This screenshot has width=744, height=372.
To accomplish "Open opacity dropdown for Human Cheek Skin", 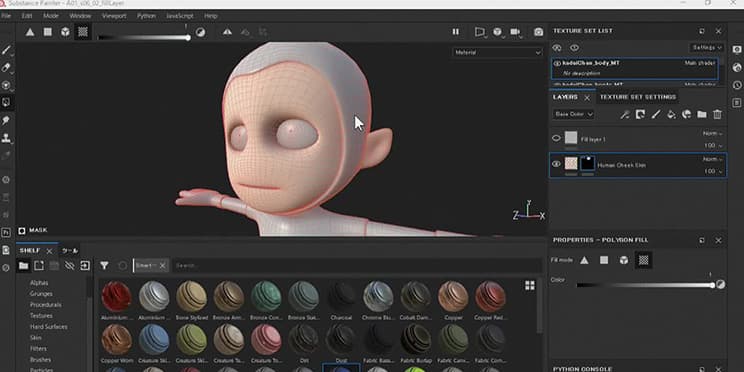I will point(713,171).
